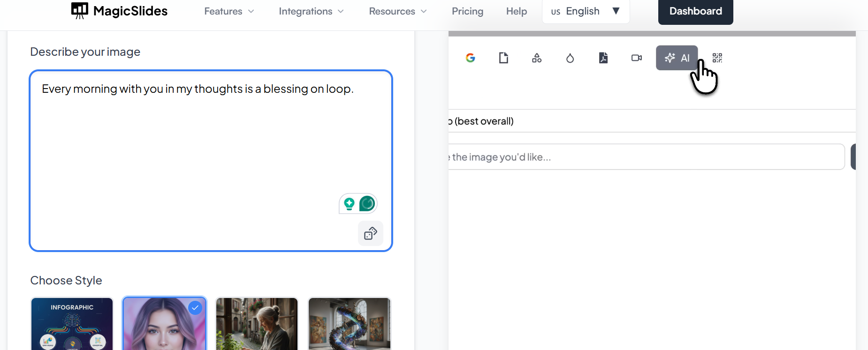Click the Dashboard button
This screenshot has height=350, width=868.
click(695, 11)
